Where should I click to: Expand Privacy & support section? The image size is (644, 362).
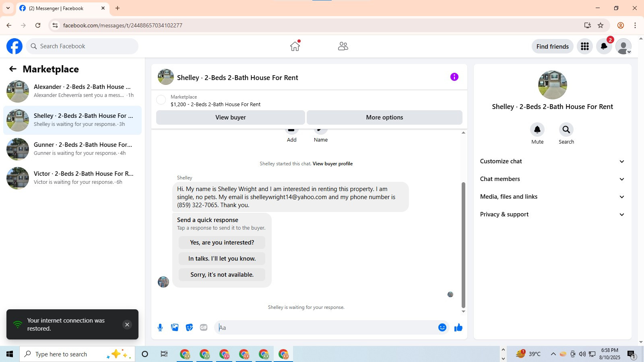pos(553,214)
